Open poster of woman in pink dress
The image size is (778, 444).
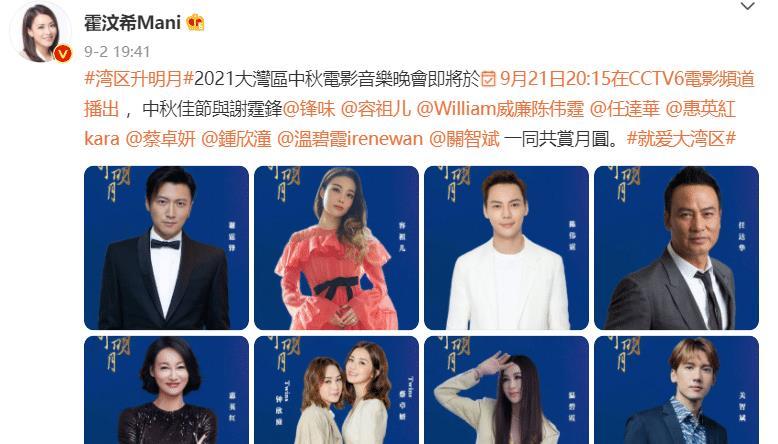tap(336, 248)
